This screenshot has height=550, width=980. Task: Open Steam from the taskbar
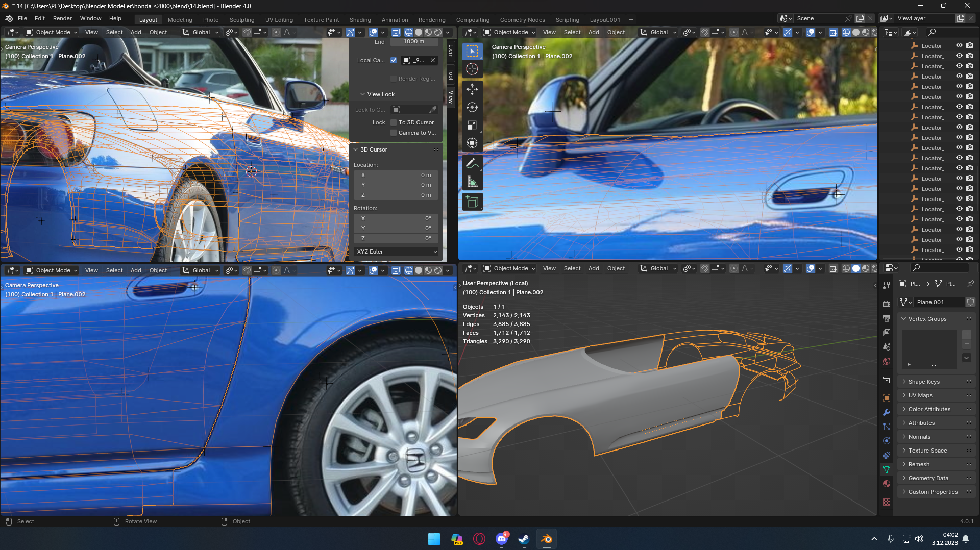[524, 539]
